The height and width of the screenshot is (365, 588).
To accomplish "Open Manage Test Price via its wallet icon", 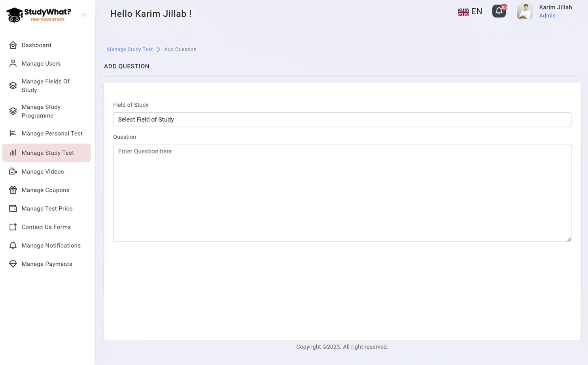I will click(x=13, y=208).
